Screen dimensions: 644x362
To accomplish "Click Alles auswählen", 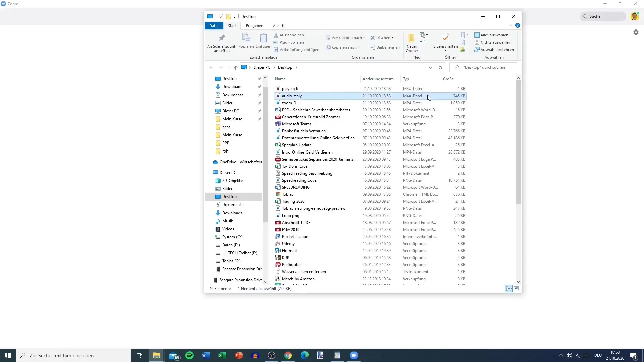I will (x=491, y=35).
